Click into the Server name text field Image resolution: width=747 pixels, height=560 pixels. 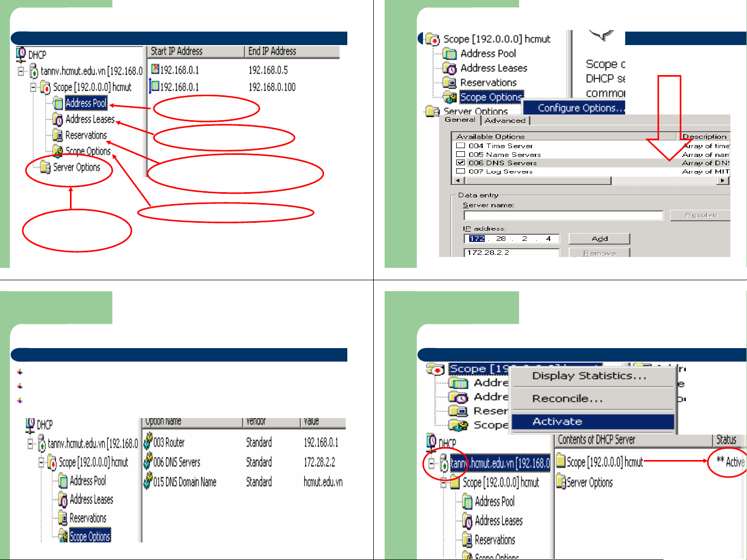563,216
